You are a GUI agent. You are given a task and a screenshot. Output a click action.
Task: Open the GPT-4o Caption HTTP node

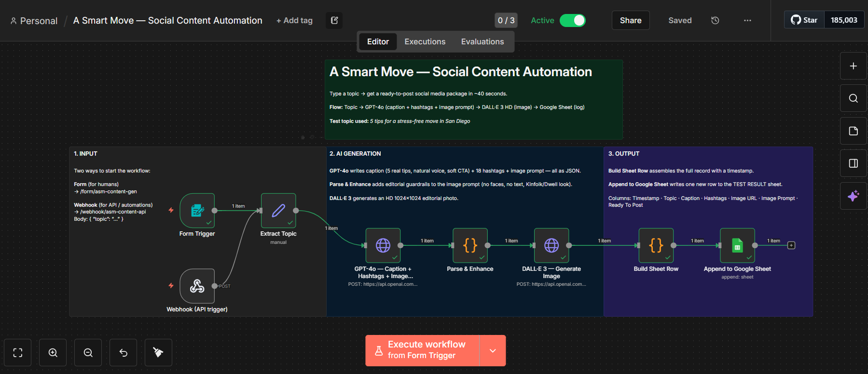(383, 245)
